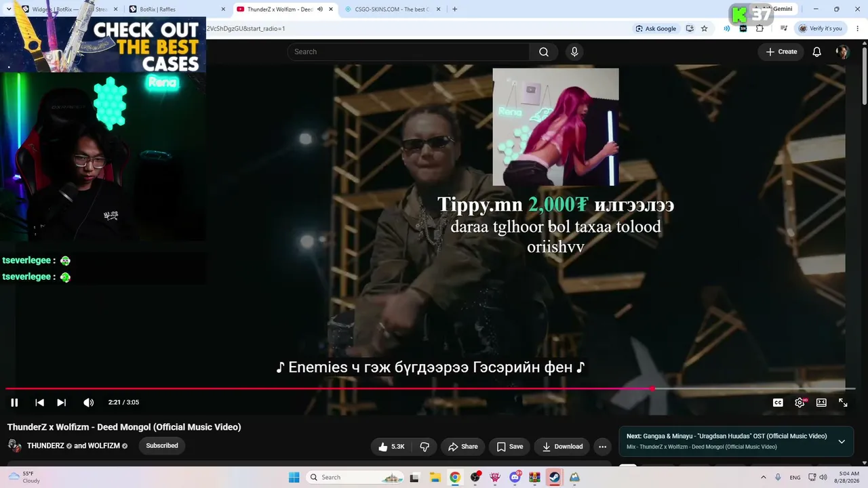Open Steam from the taskbar
868x488 pixels.
554,477
